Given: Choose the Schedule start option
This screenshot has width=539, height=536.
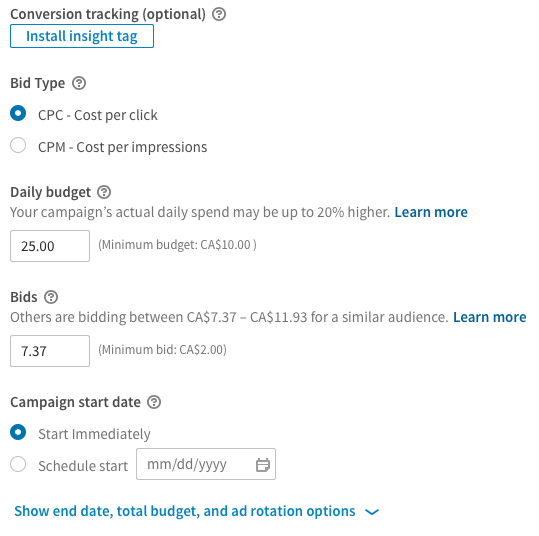Looking at the screenshot, I should point(18,464).
